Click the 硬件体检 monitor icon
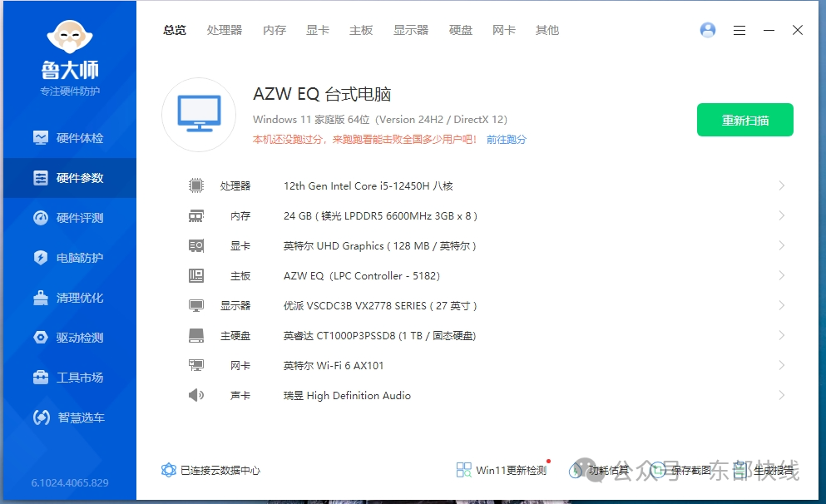This screenshot has width=826, height=504. tap(41, 138)
